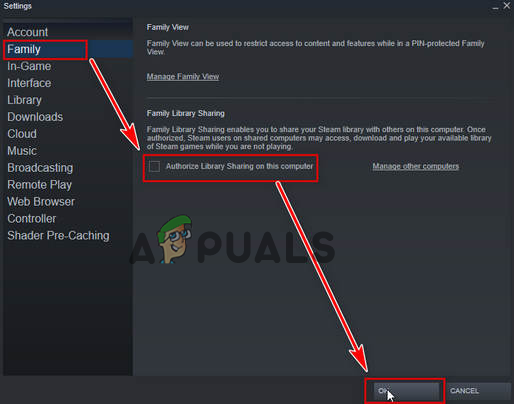Show Broadcasting settings
This screenshot has width=514, height=404.
click(40, 168)
